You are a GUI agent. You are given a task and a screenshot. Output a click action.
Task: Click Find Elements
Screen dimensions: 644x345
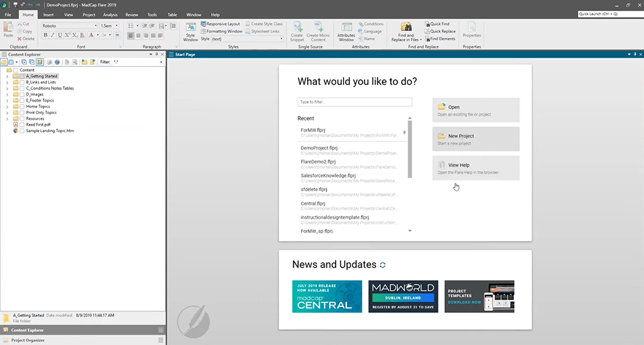(x=440, y=39)
